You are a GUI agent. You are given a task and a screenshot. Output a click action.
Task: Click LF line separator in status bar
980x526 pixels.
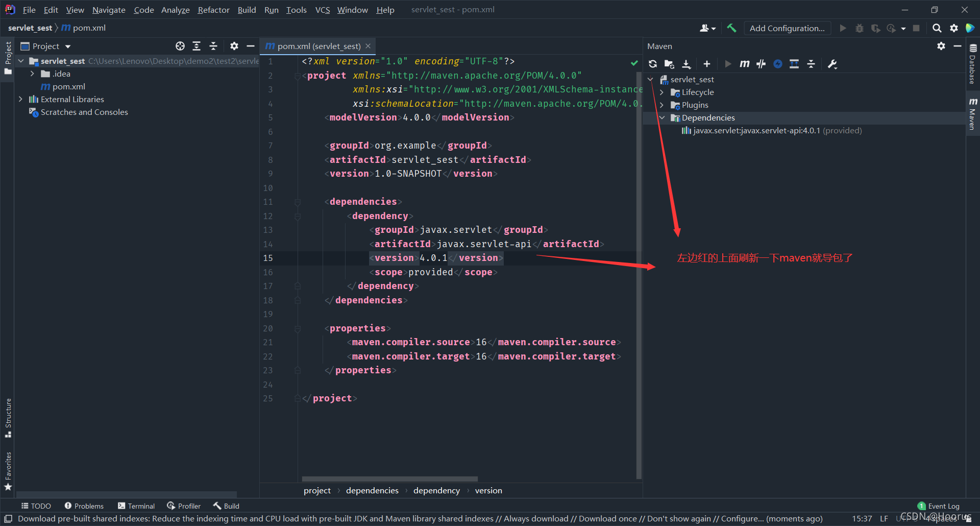point(884,518)
